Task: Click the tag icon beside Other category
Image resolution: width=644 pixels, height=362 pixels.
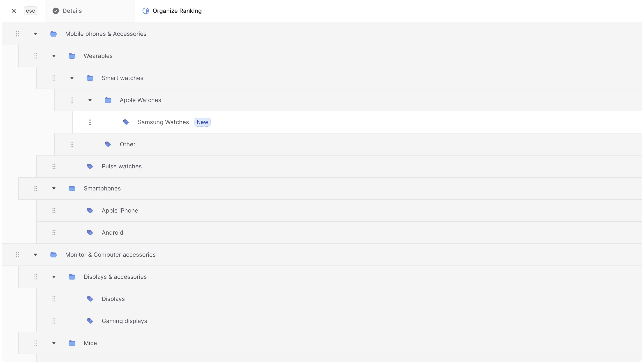Action: 108,144
